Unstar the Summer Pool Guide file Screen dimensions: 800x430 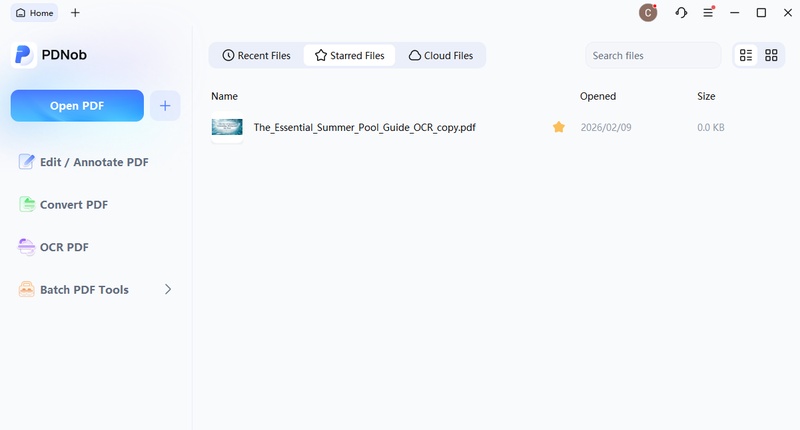(x=559, y=127)
